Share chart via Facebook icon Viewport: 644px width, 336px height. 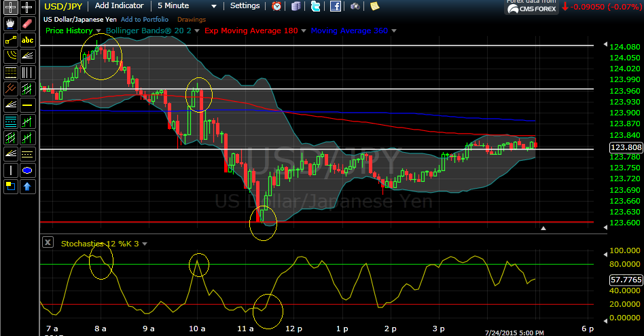[x=336, y=6]
